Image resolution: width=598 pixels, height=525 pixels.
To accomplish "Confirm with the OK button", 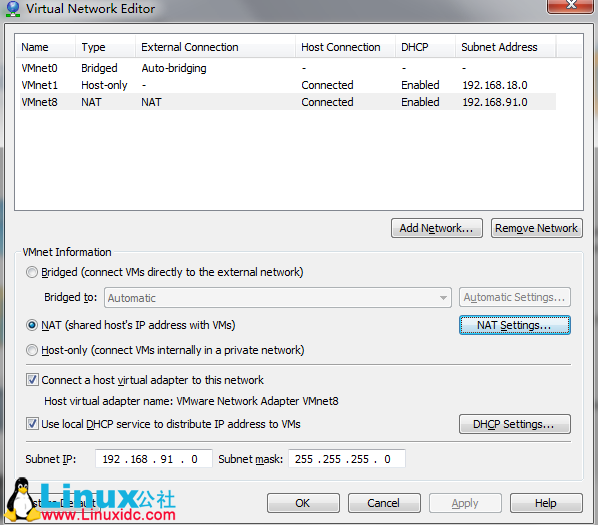I will point(303,503).
